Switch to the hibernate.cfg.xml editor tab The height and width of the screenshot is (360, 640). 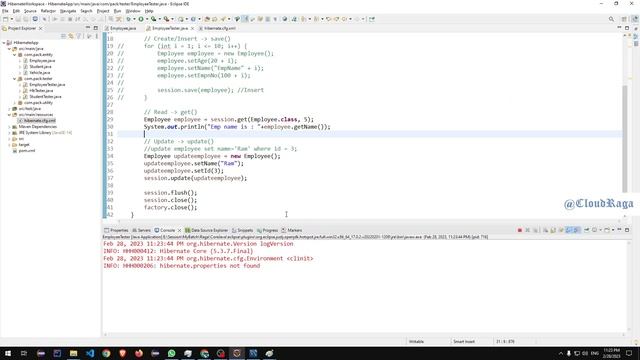220,28
